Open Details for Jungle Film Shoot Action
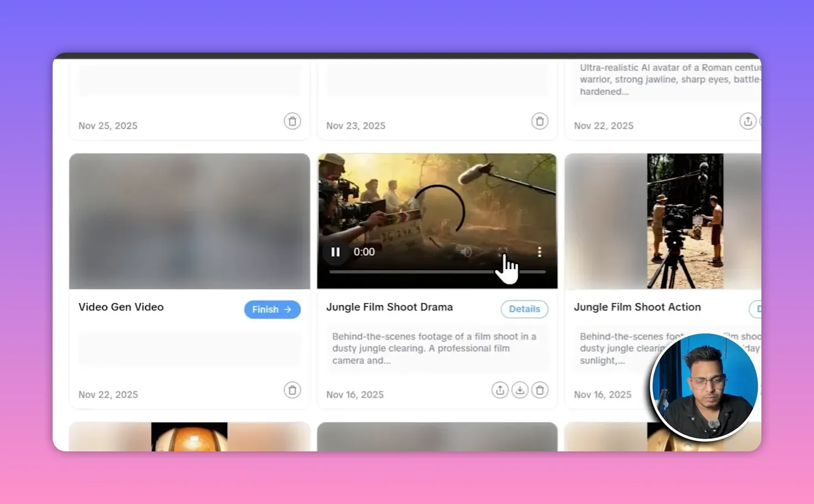Viewport: 814px width, 504px height. tap(759, 309)
